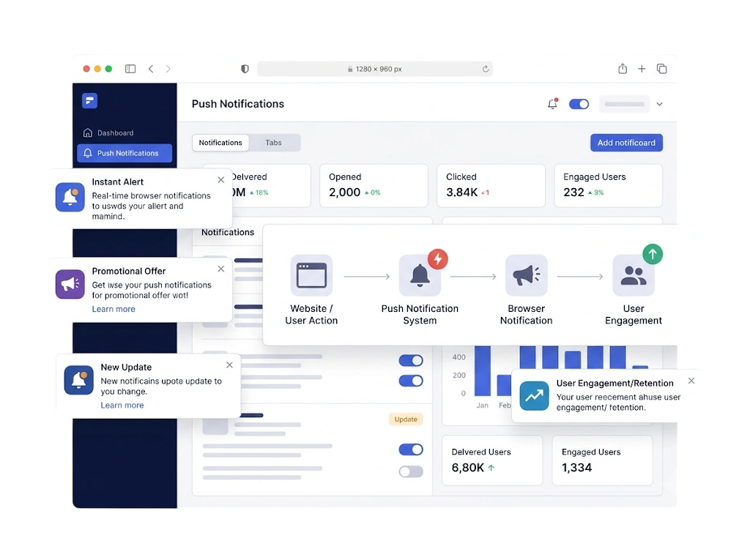750x560 pixels.
Task: Click the privacy shield icon by the address bar
Action: pyautogui.click(x=245, y=69)
